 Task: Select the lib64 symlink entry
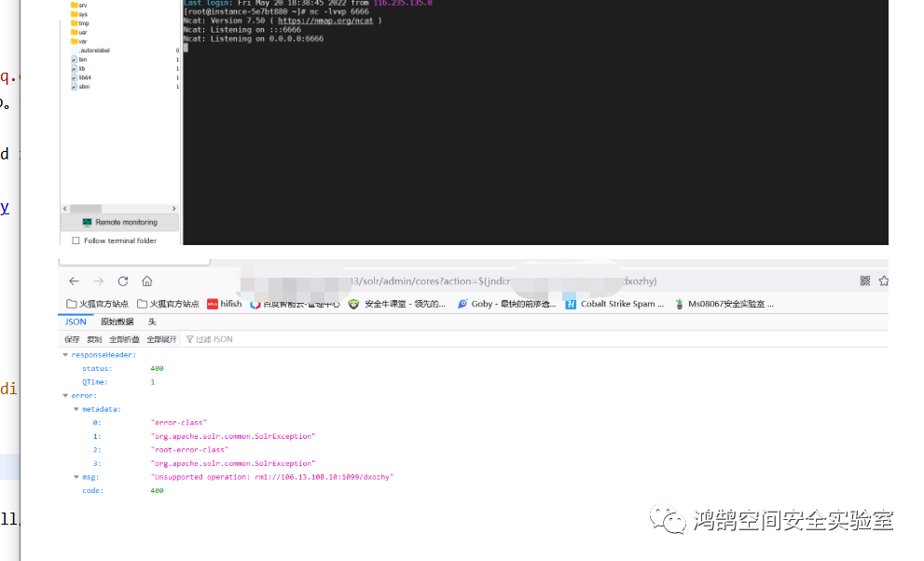81,77
